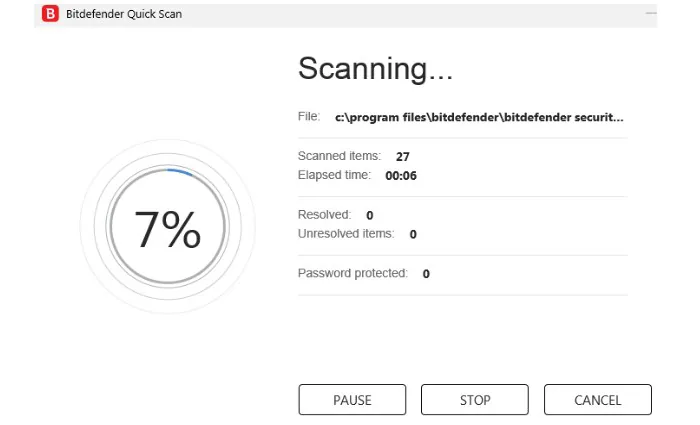This screenshot has width=700, height=425.
Task: Select the 'Bitdefender Quick Scan' window title
Action: [124, 14]
